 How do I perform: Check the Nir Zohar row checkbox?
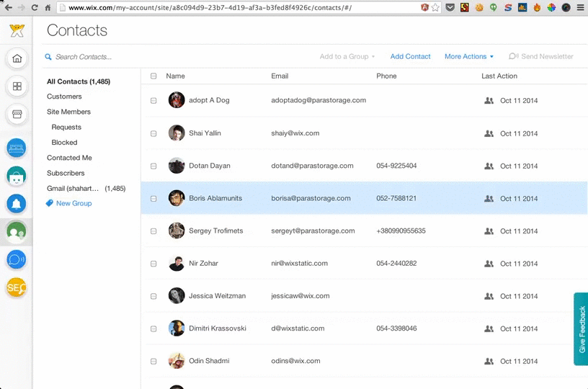(x=153, y=264)
